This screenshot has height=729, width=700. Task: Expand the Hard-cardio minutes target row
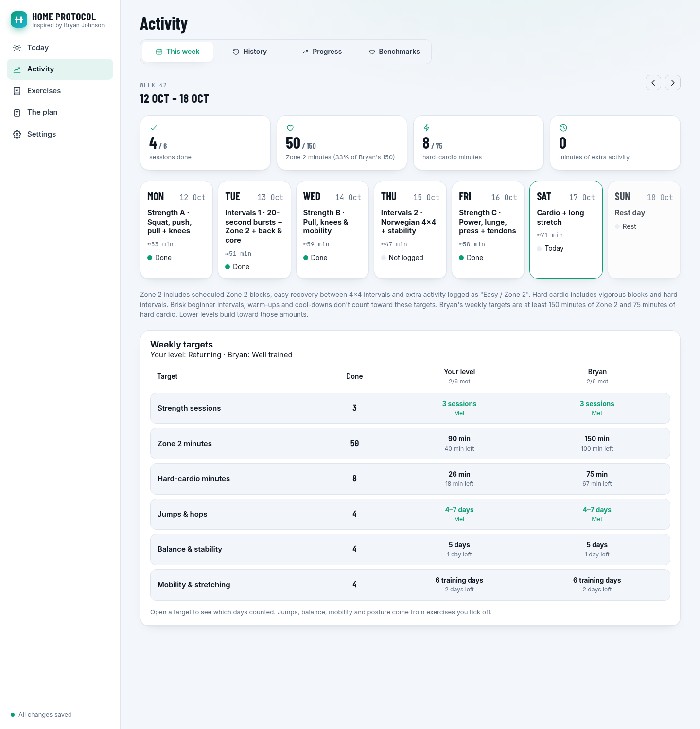410,479
